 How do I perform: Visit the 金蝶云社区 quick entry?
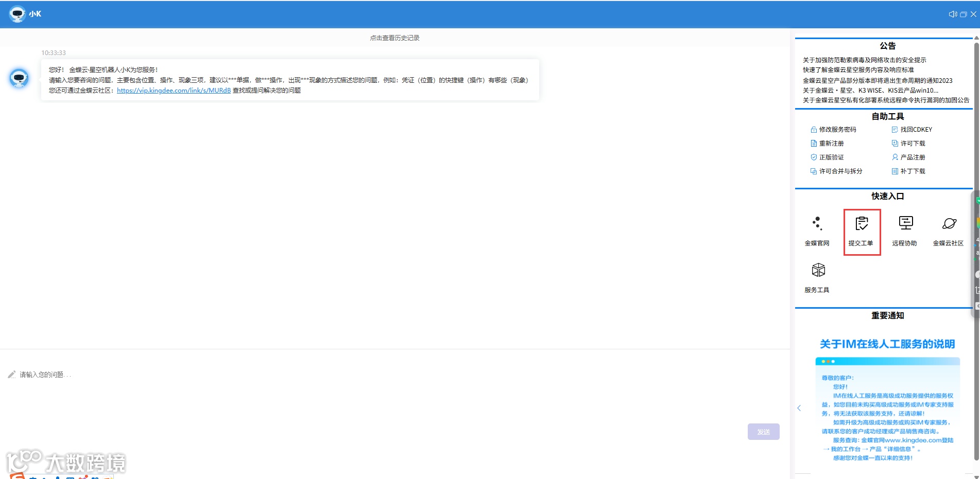(x=949, y=231)
